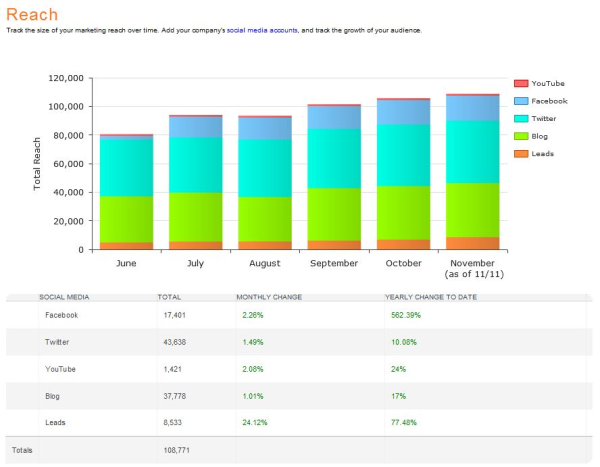Screen dimensions: 600x467
Task: Click the Facebook legend color swatch
Action: coord(521,100)
